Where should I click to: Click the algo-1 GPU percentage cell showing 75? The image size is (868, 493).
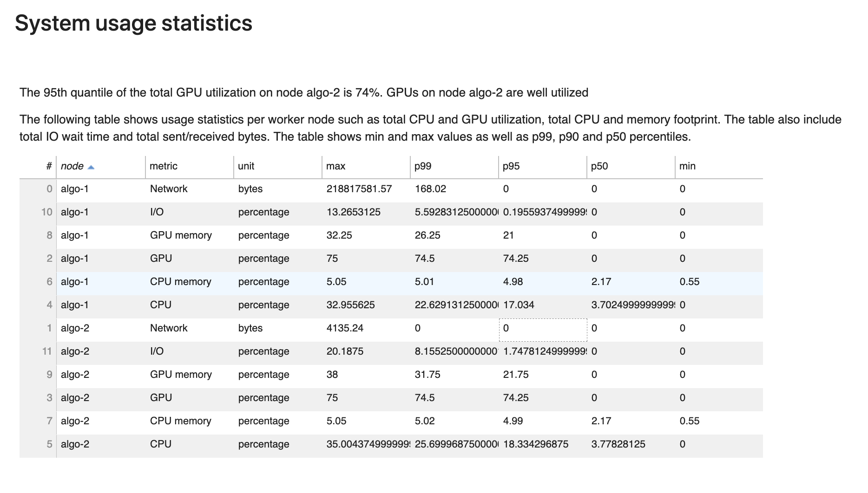[331, 258]
